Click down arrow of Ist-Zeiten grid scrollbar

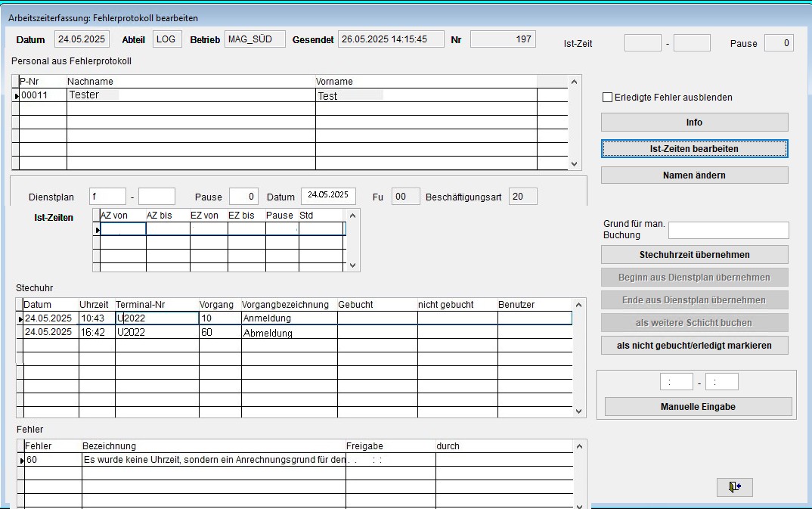pos(352,265)
